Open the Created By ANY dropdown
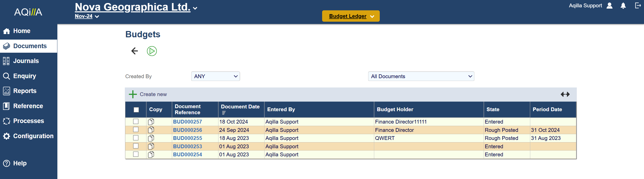 (215, 76)
